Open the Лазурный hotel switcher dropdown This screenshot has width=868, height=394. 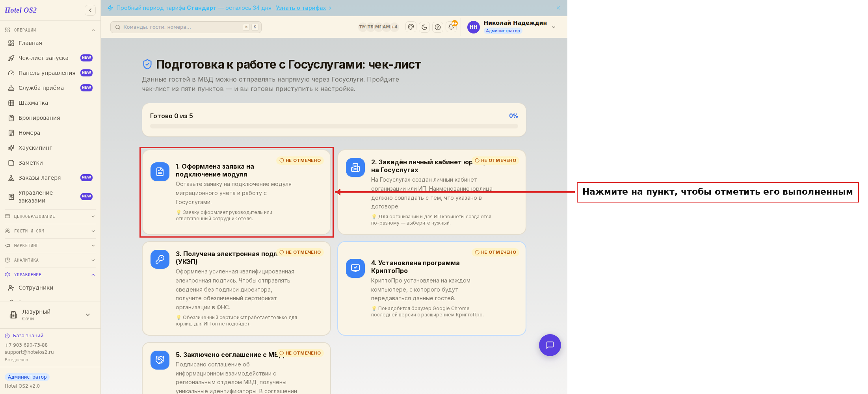[50, 315]
